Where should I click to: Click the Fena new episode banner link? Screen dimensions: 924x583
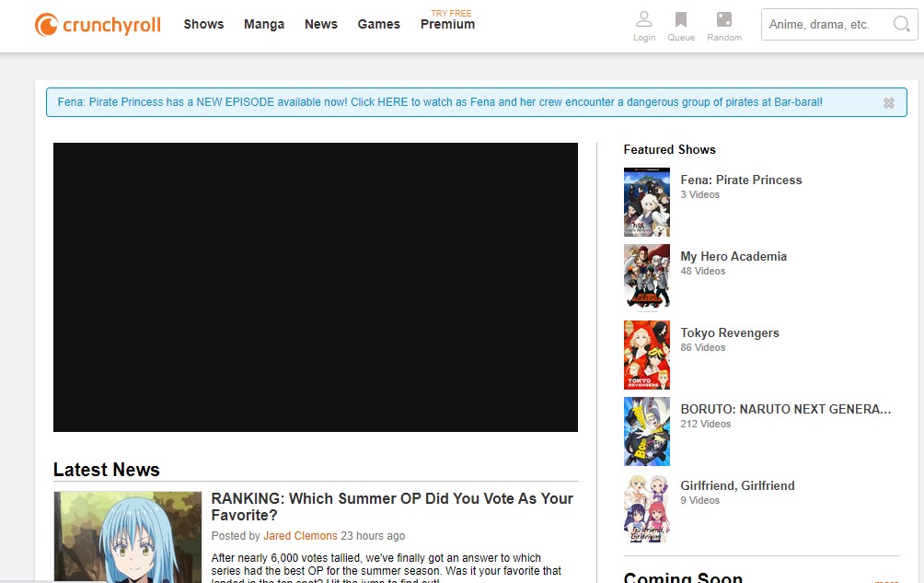pos(440,102)
